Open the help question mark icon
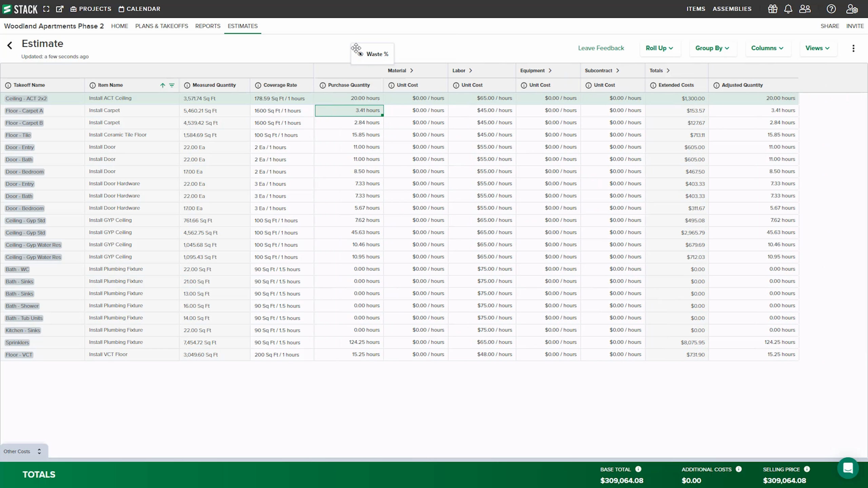Viewport: 868px width, 488px height. pyautogui.click(x=831, y=9)
